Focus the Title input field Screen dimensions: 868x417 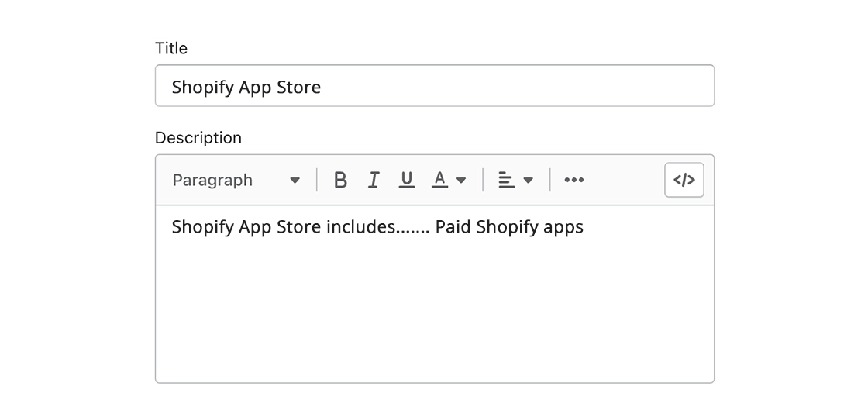point(435,86)
